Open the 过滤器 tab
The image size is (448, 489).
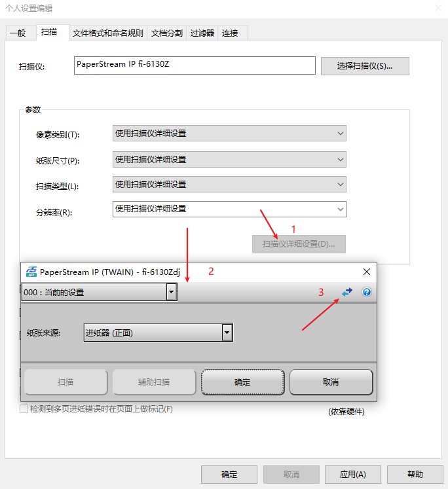(202, 33)
